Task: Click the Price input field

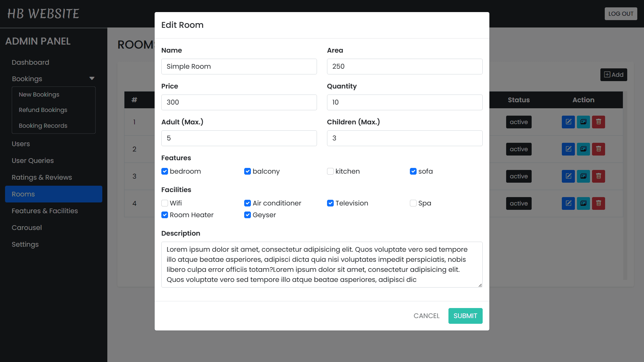Action: pyautogui.click(x=239, y=102)
